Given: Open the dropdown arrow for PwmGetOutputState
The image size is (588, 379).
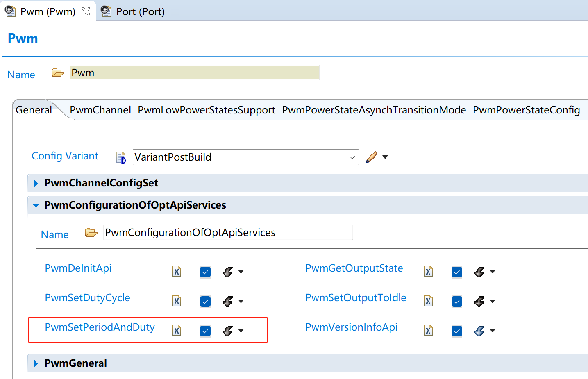Looking at the screenshot, I should (493, 272).
